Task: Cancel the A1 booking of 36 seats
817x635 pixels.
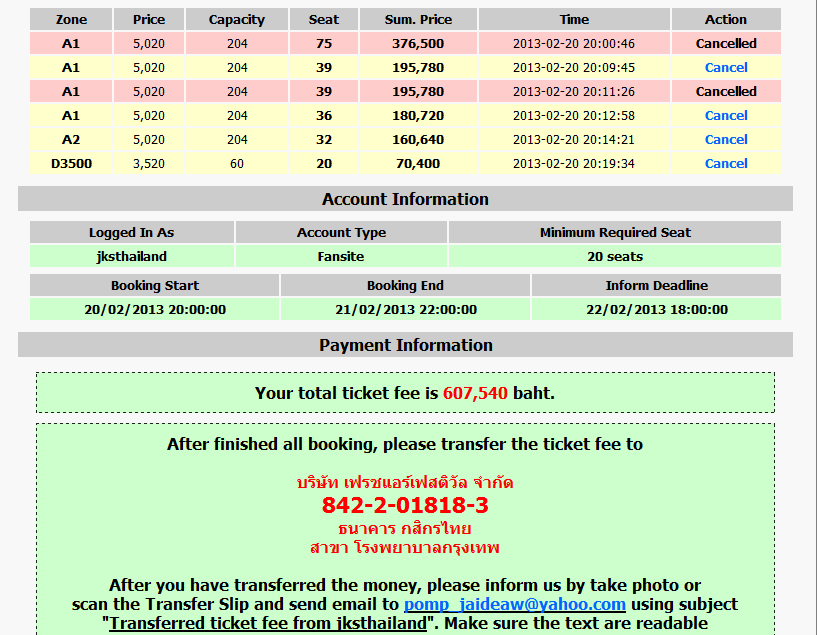Action: click(726, 116)
